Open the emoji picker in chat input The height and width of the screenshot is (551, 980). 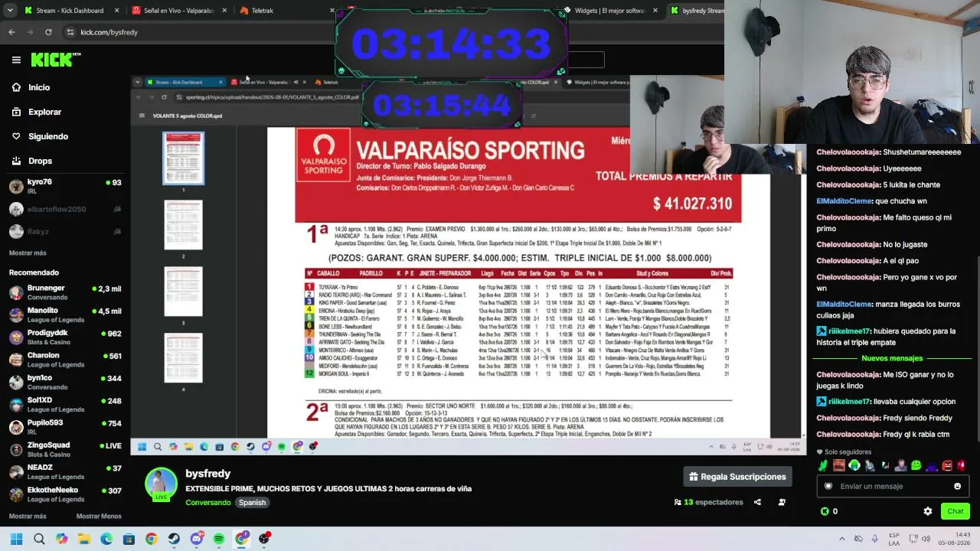coord(957,486)
